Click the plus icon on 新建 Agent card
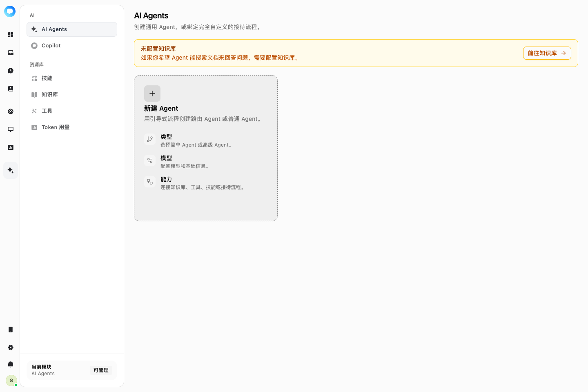Screen dimensions: 588x392 (x=152, y=94)
